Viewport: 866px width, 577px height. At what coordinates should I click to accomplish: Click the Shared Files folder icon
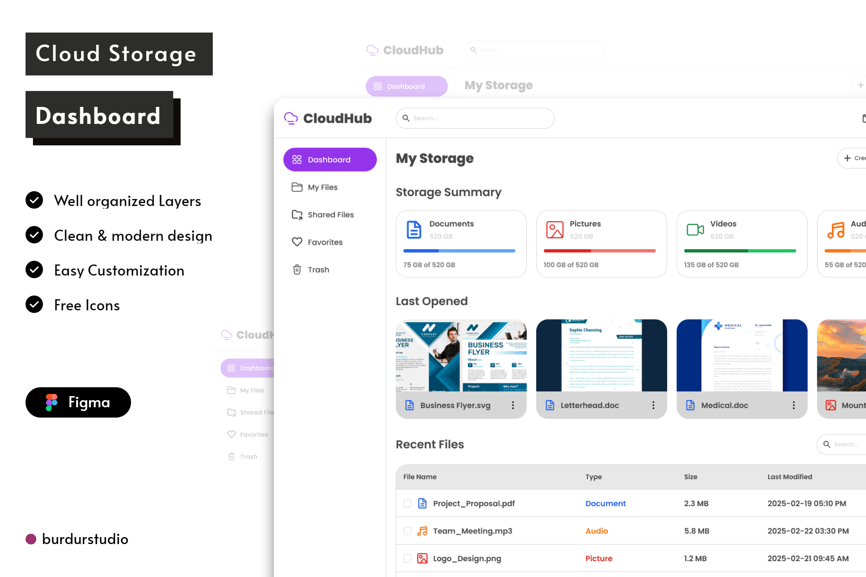pyautogui.click(x=297, y=215)
